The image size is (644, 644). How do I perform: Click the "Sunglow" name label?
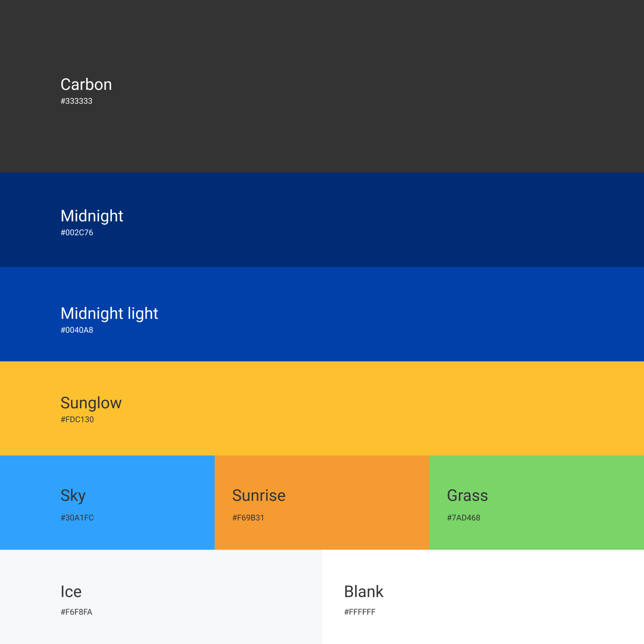[91, 403]
